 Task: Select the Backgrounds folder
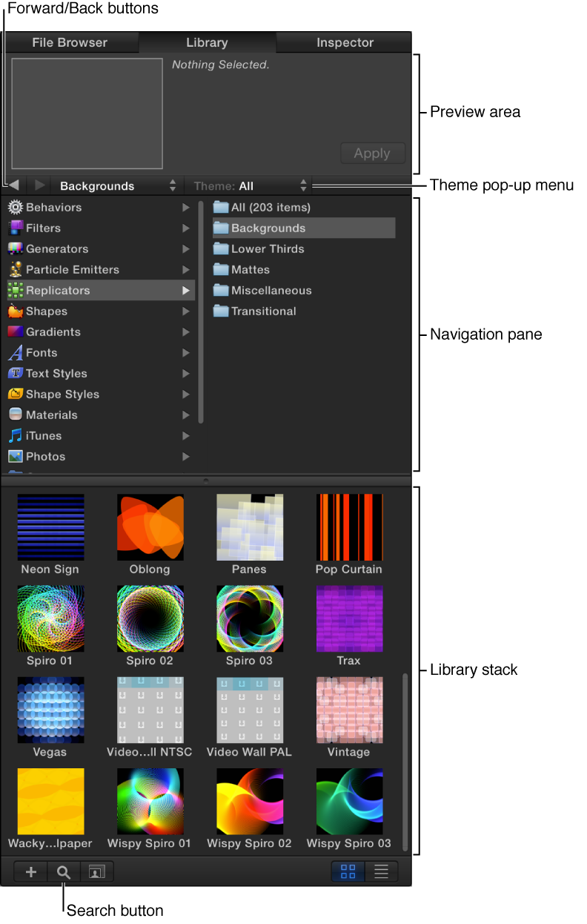click(x=304, y=228)
